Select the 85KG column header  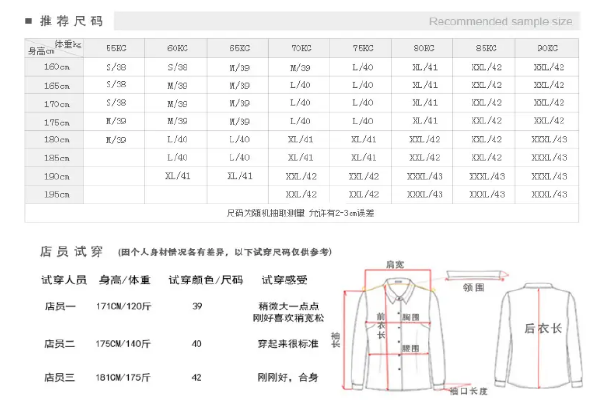click(x=486, y=48)
